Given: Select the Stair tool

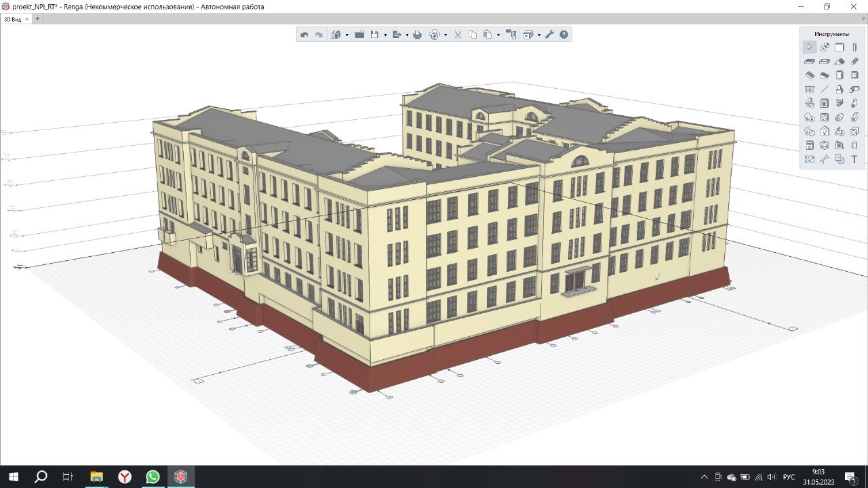Looking at the screenshot, I should (810, 75).
